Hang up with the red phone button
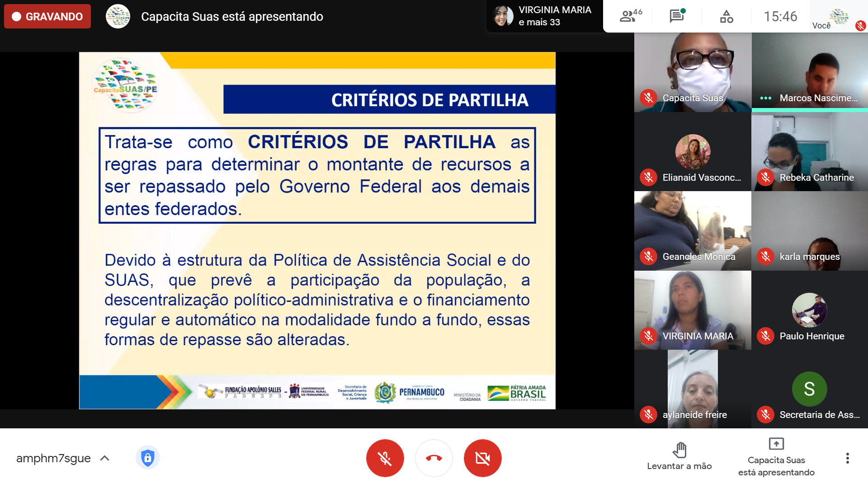The width and height of the screenshot is (868, 488). pyautogui.click(x=434, y=458)
